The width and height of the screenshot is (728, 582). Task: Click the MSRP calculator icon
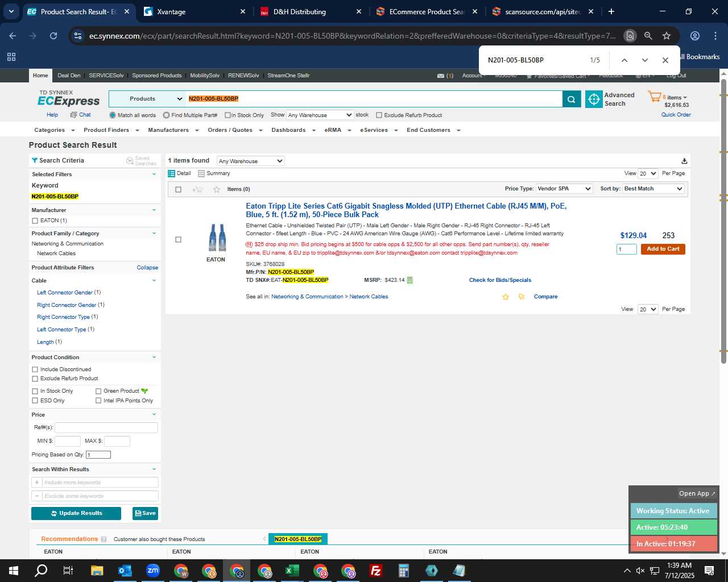point(410,280)
